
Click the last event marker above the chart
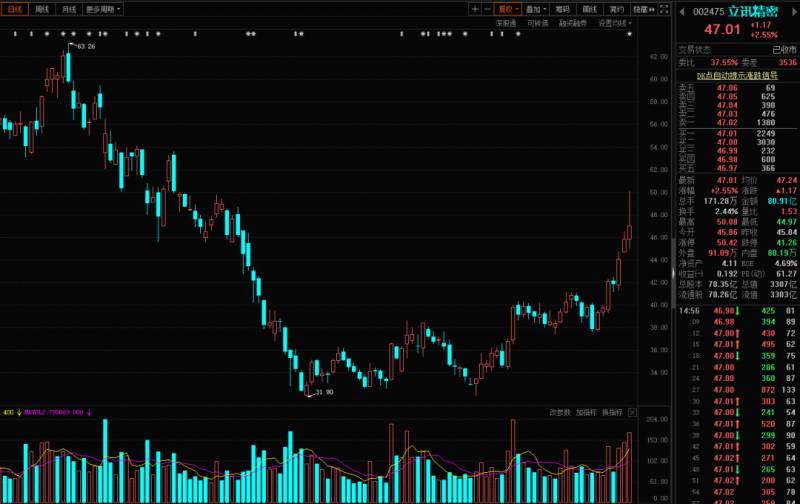click(x=630, y=34)
